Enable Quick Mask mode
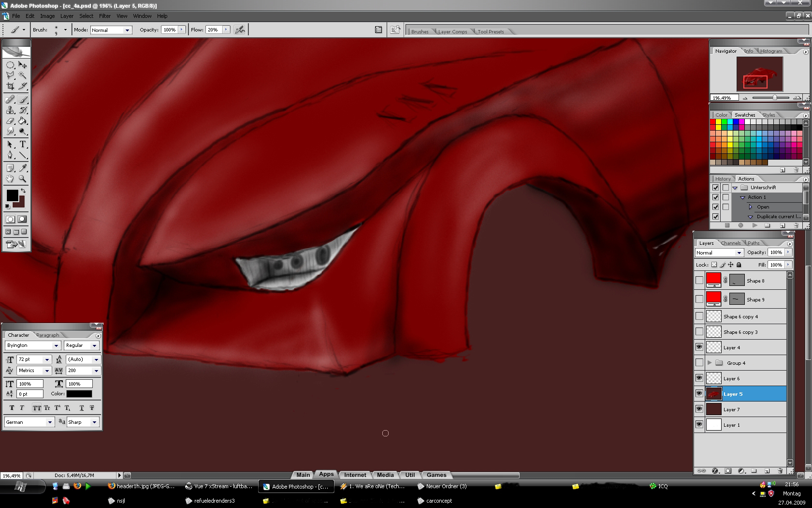The image size is (812, 508). pos(22,219)
